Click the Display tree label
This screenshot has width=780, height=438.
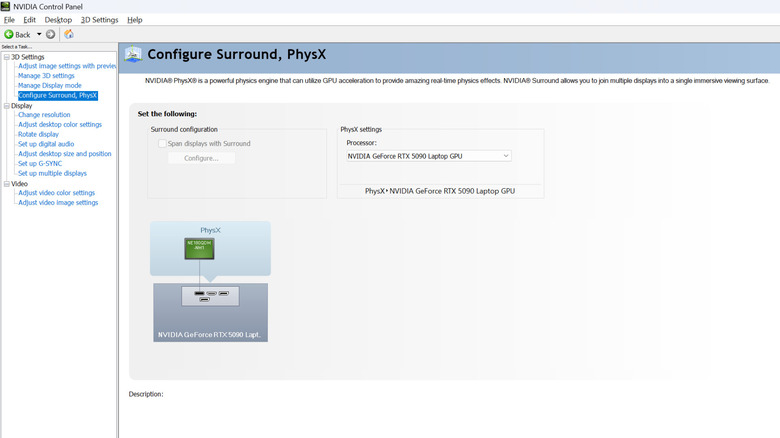tap(21, 106)
